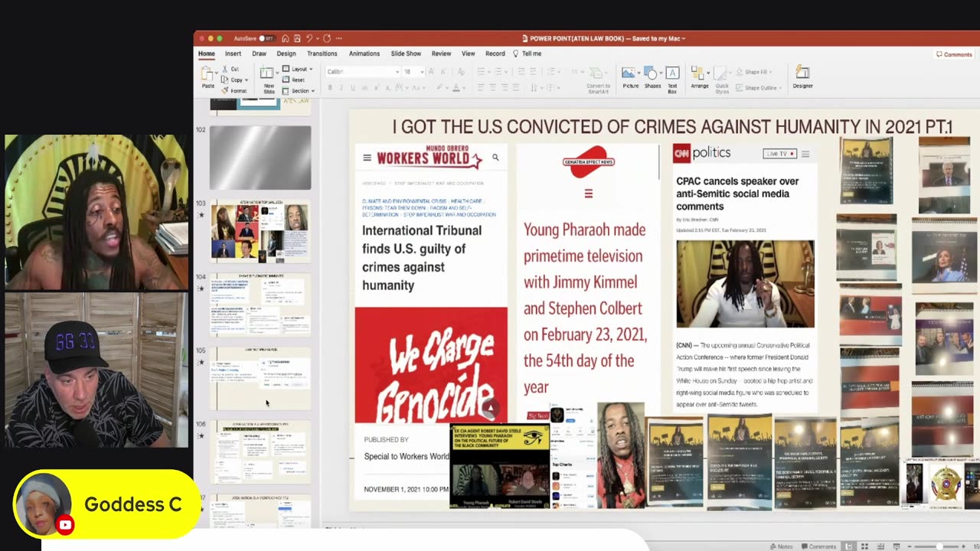Open the Transitions tab
This screenshot has width=980, height=551.
tap(322, 54)
